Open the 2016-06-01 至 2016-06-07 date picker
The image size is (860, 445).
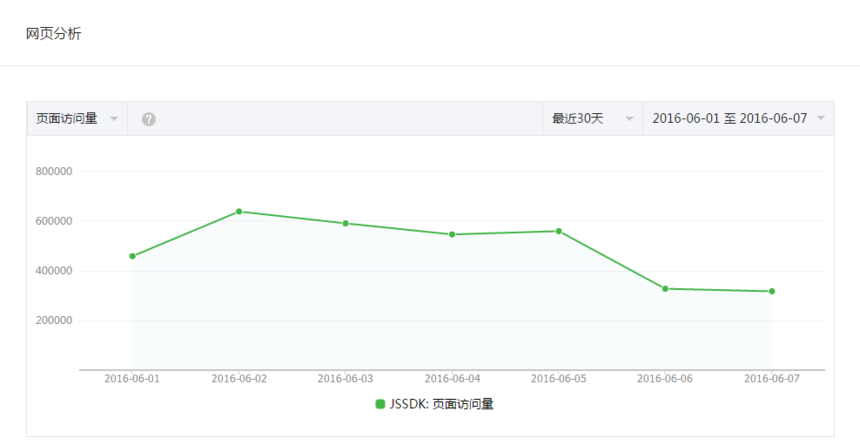pos(738,119)
